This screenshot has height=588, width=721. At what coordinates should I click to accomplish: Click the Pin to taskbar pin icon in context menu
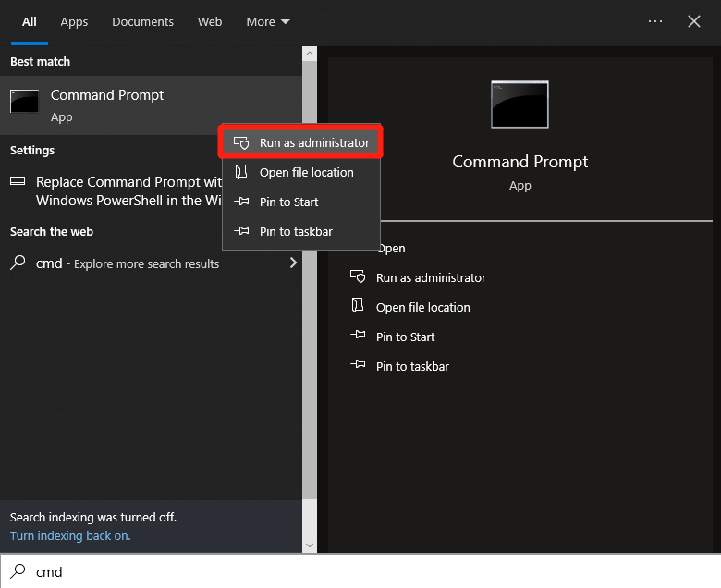241,231
